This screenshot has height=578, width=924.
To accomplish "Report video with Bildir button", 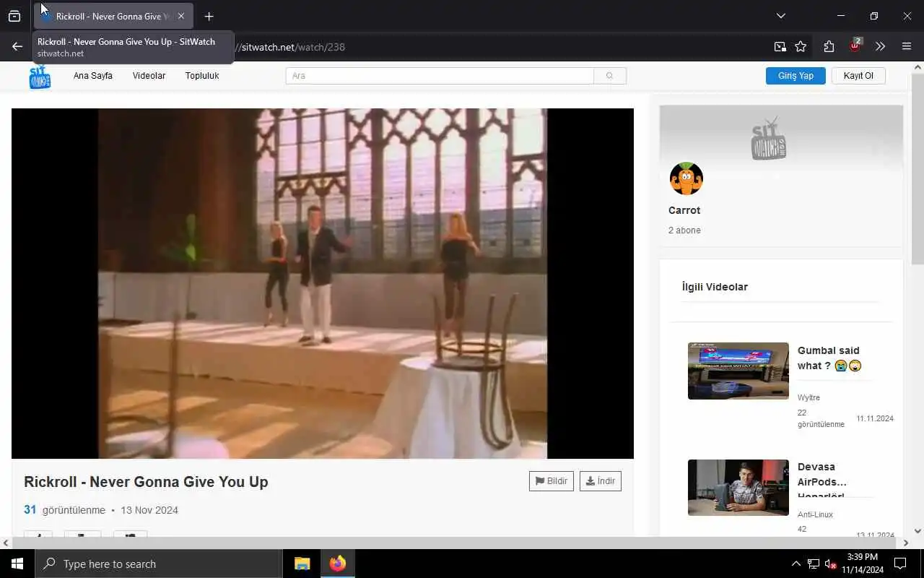I will pyautogui.click(x=552, y=481).
